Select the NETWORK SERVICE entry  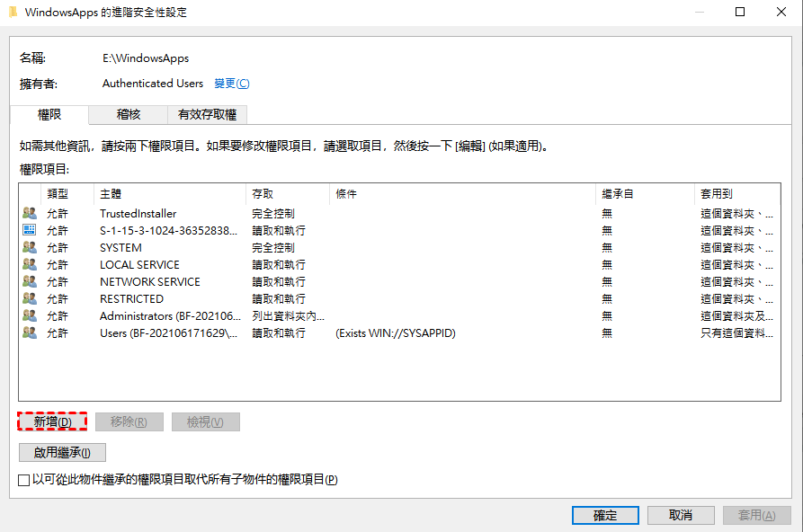(x=399, y=281)
